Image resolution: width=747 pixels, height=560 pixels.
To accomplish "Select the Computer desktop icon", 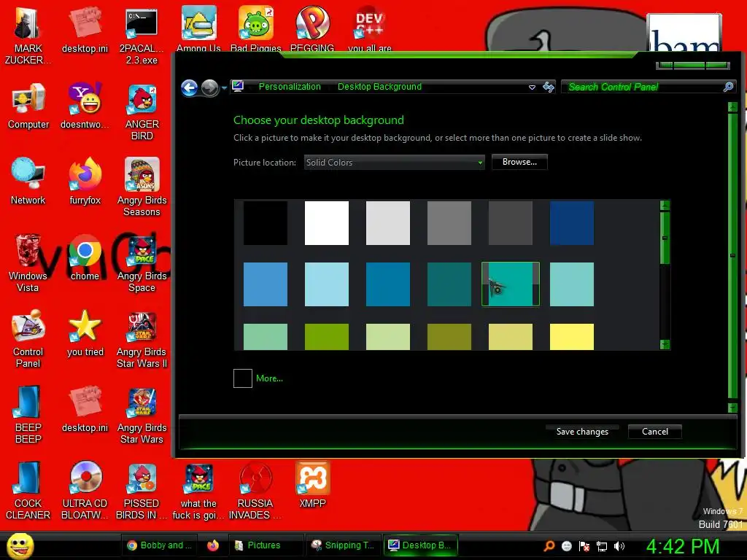I will [28, 106].
